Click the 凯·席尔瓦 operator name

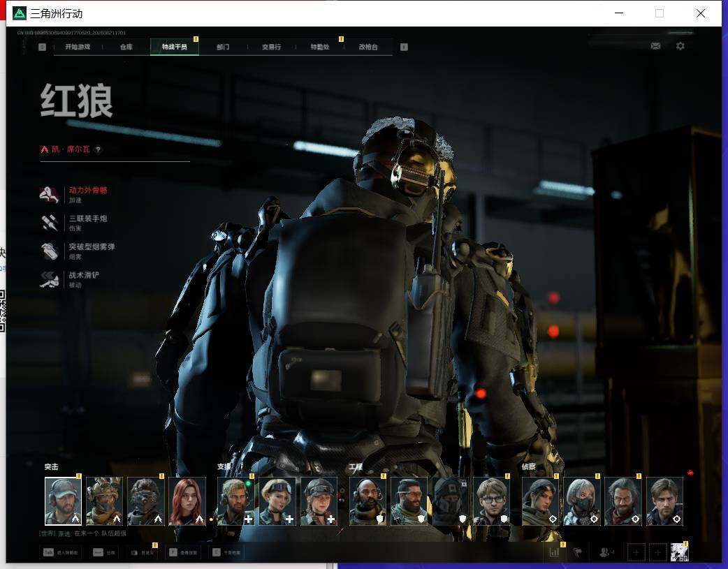click(x=71, y=149)
